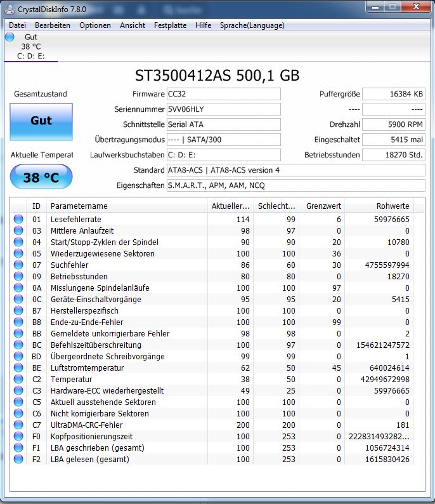Click the Betriebsstunden field 18270 Std.

(394, 155)
